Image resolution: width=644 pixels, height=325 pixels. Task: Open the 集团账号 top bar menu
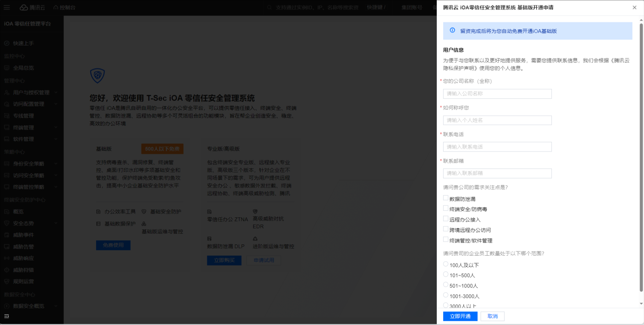[412, 8]
